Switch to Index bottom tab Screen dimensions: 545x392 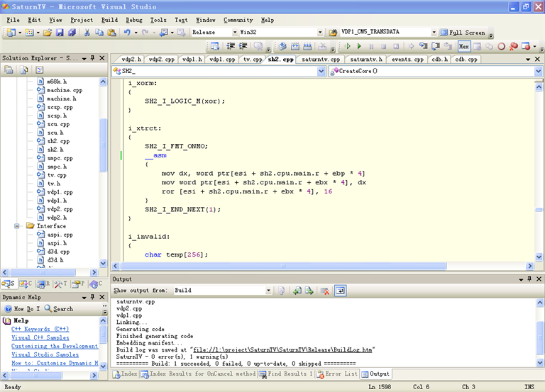pyautogui.click(x=125, y=374)
